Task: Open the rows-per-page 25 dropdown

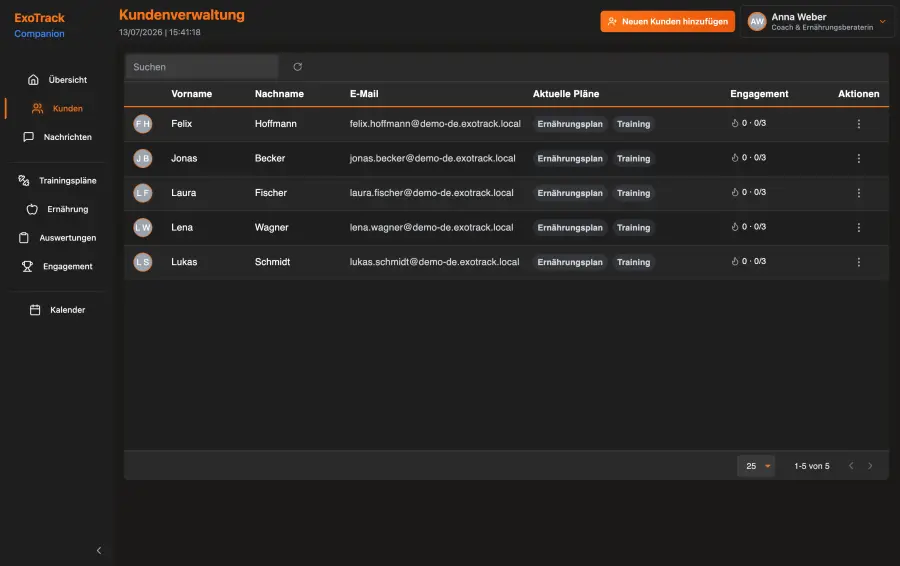Action: pos(756,466)
